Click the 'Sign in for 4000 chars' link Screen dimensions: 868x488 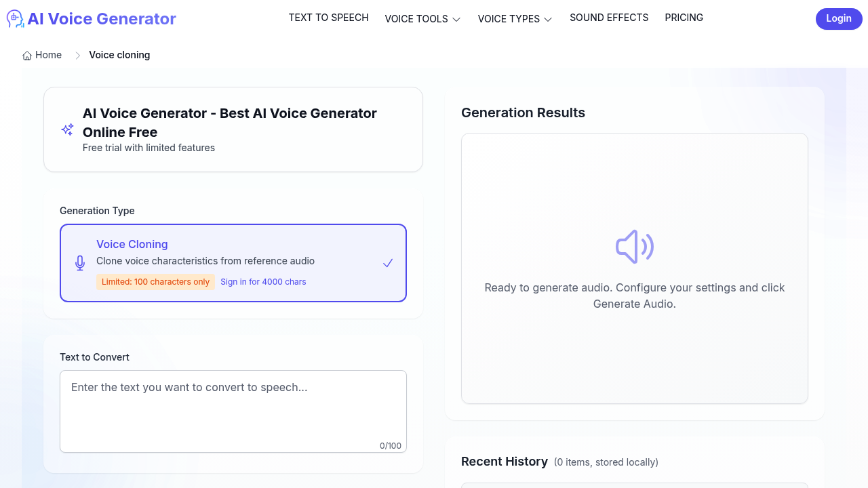263,282
